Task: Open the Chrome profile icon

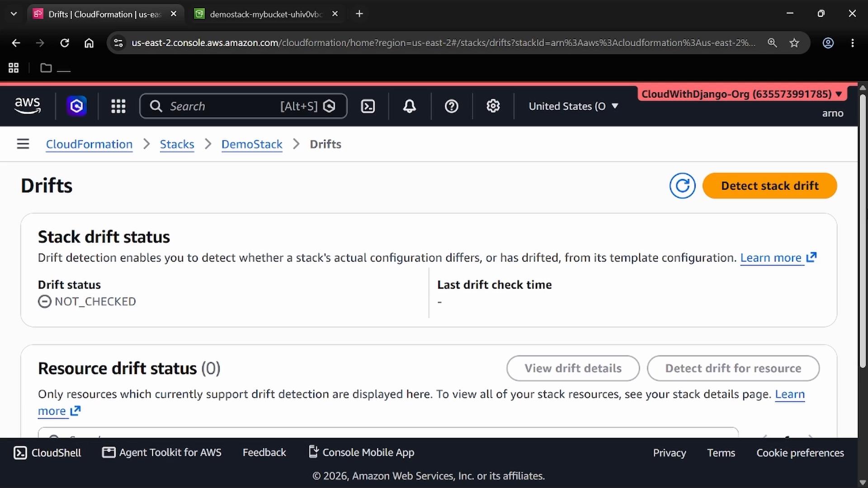Action: click(x=828, y=43)
